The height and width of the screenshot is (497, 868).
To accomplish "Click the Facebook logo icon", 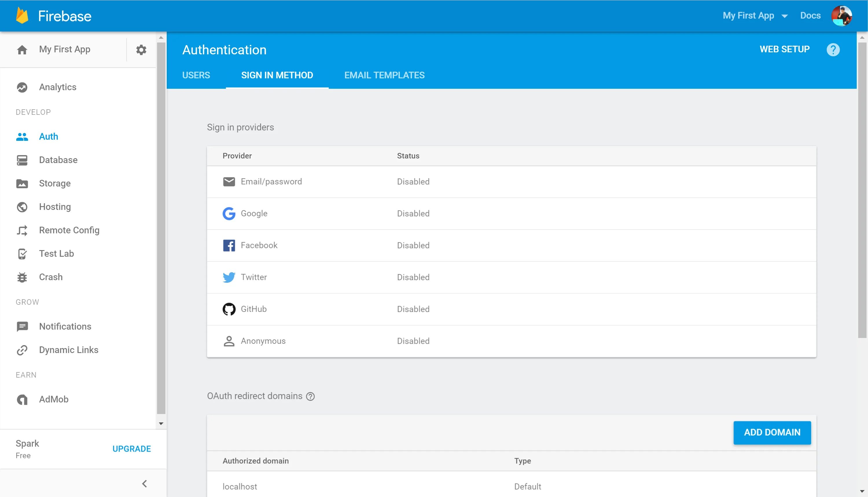I will coord(229,245).
